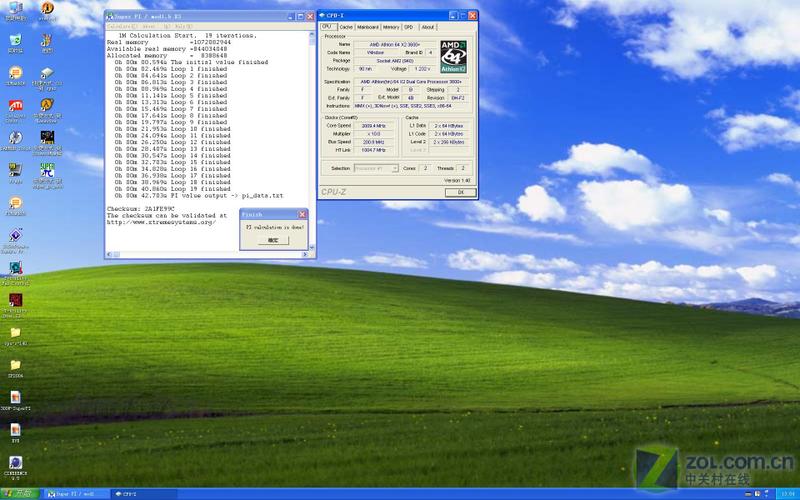The image size is (800, 500).
Task: Click the AMD Athlon 64 X2 logo in CPU-Z
Action: tap(453, 57)
